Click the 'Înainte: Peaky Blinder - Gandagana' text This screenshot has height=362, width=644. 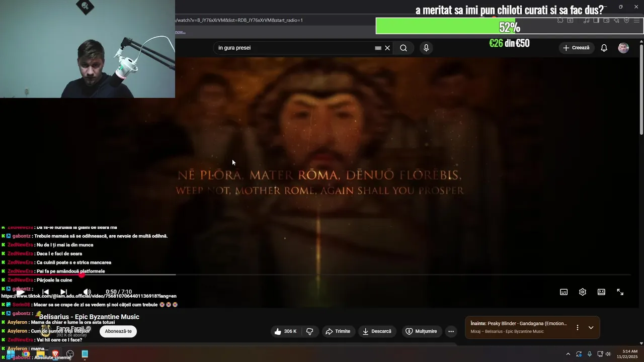(519, 323)
